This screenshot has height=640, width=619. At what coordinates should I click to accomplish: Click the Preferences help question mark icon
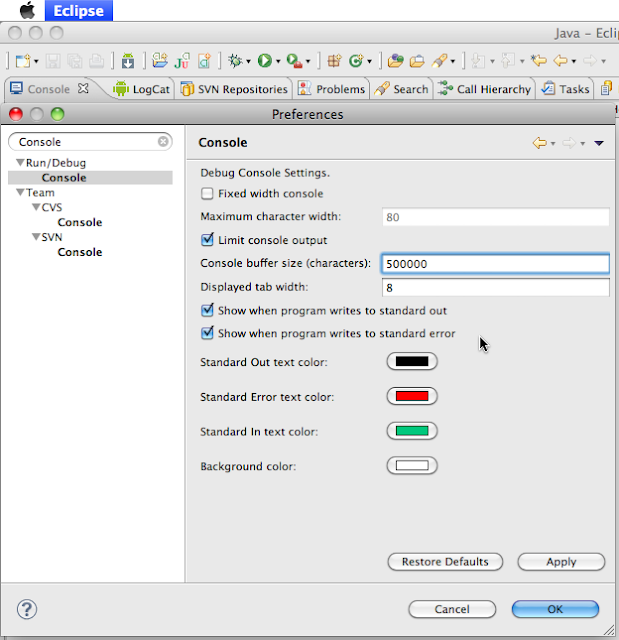pos(27,609)
